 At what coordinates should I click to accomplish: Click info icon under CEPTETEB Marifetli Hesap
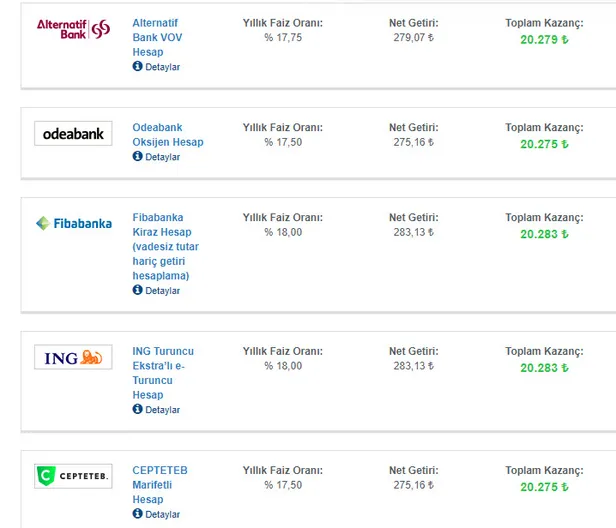(x=137, y=514)
